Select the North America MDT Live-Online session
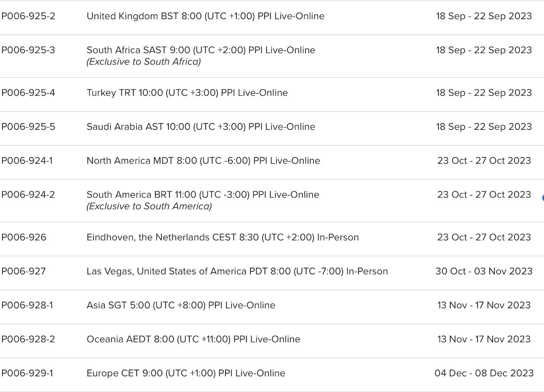The width and height of the screenshot is (544, 392). point(203,161)
